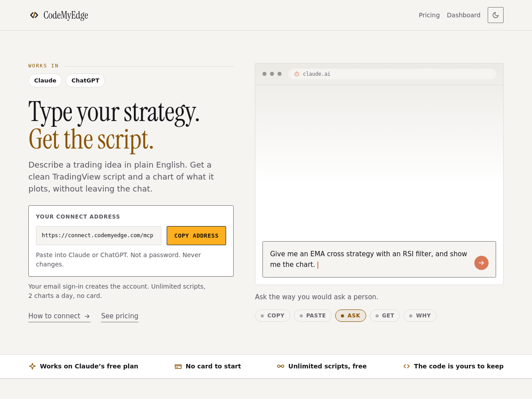Select the ChatGPT pill

(85, 80)
